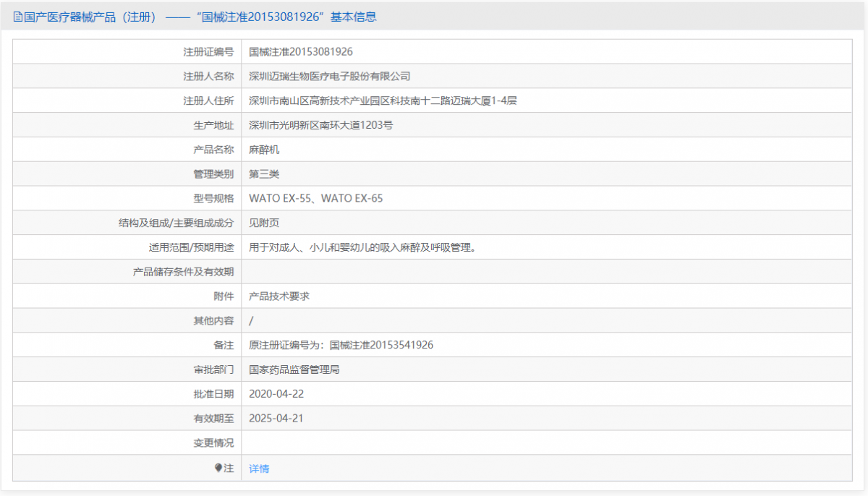Viewport: 868px width, 496px height.
Task: Select 深圳市光明新区南环大道1203号 value
Action: (321, 125)
